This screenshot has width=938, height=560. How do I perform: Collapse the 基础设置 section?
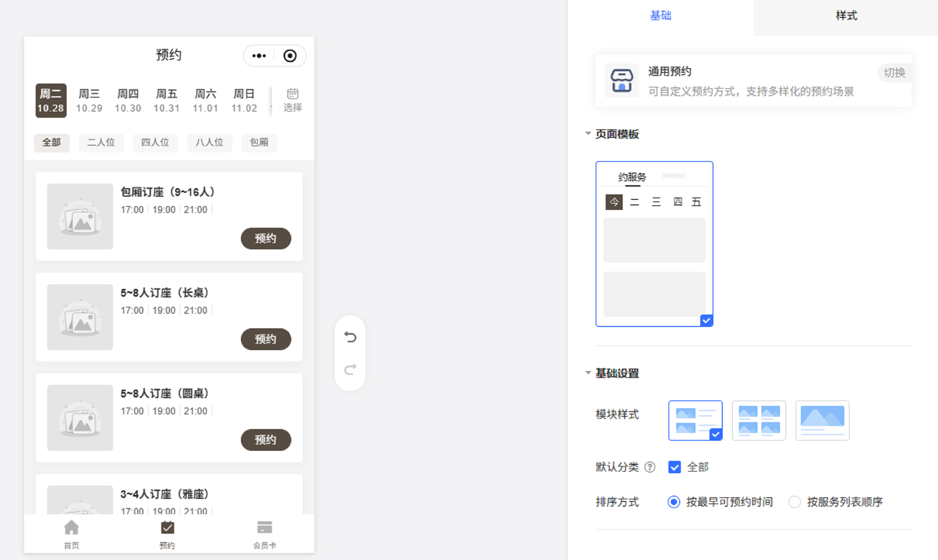point(588,373)
